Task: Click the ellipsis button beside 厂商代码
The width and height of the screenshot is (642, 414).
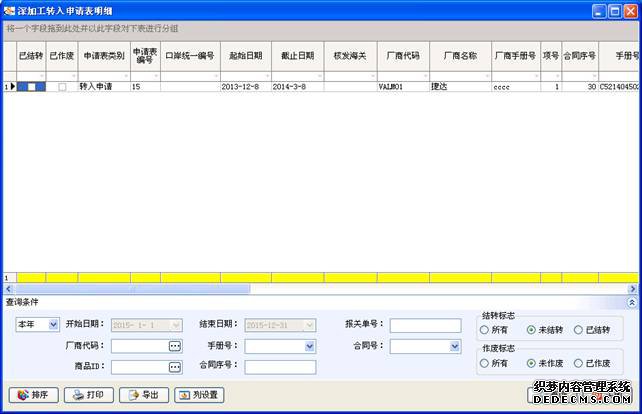Action: [x=175, y=346]
